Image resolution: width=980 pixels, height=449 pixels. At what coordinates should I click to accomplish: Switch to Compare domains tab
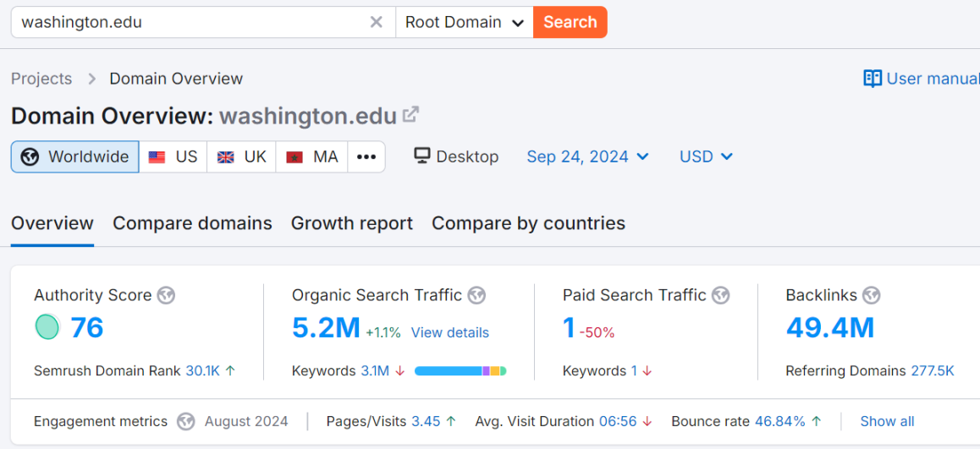(x=192, y=223)
